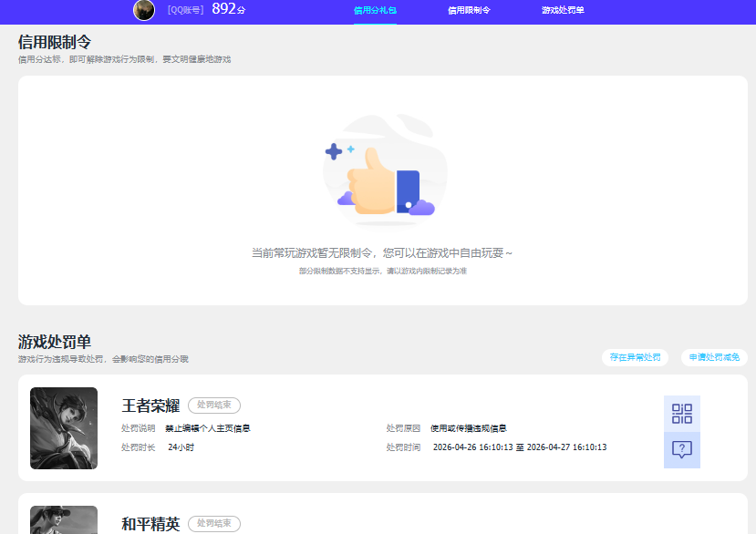Click the 存在异常处罚 button
756x534 pixels.
point(635,357)
